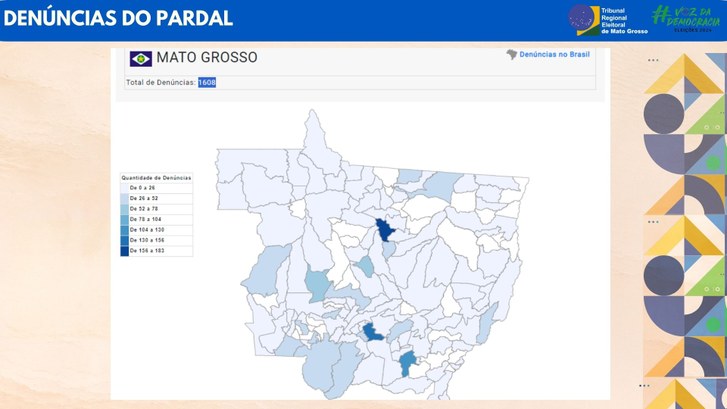Viewport: 727px width, 409px height.
Task: Click the Total de Denúncias label
Action: click(x=160, y=82)
